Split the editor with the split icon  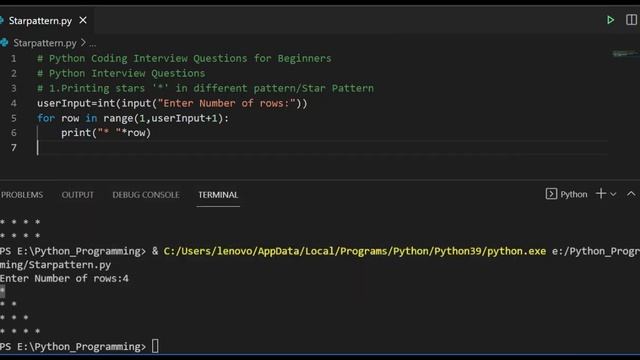click(631, 20)
